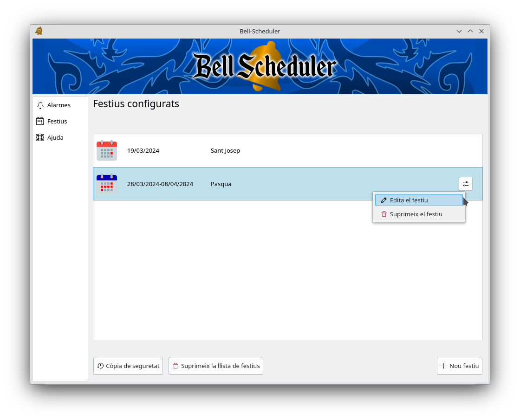Click the red calendar icon for Sant Josep
Viewport: 520px width, 420px height.
(x=107, y=151)
